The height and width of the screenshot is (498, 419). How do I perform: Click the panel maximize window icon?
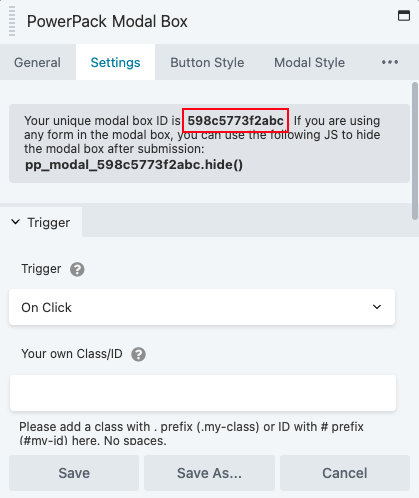pos(404,16)
